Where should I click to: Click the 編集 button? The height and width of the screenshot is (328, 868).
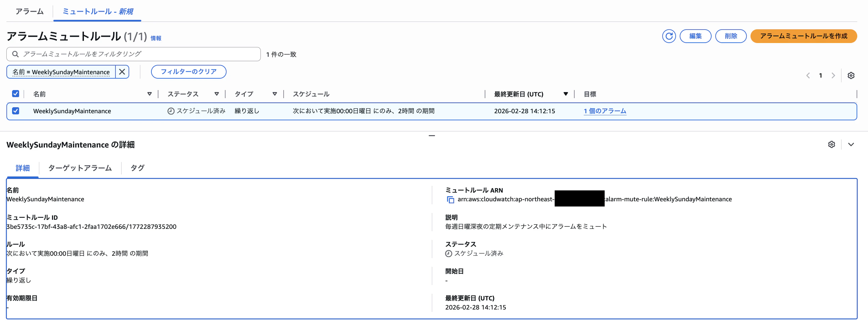point(695,36)
